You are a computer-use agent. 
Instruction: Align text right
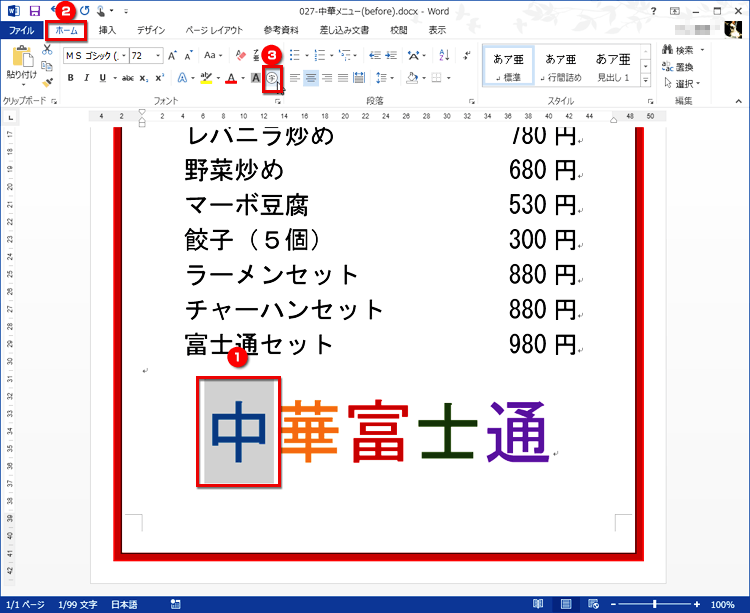click(x=327, y=78)
